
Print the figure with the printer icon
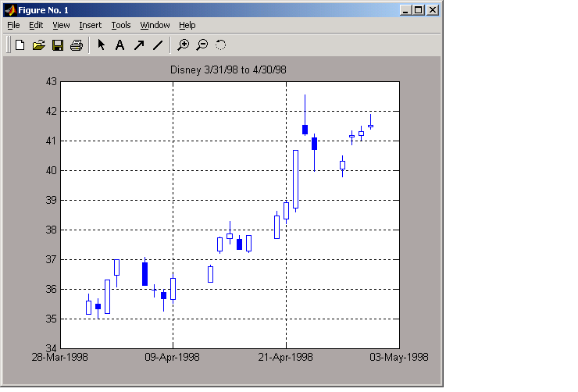77,45
